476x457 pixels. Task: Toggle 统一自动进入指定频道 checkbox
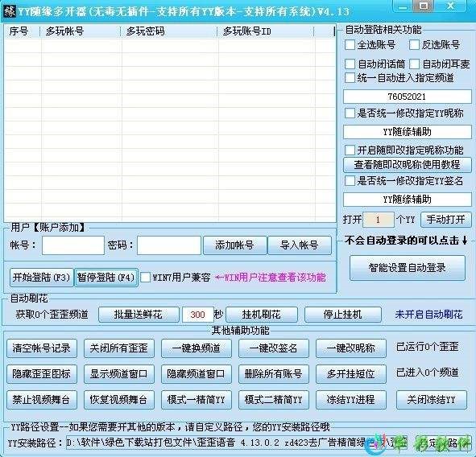(x=350, y=77)
